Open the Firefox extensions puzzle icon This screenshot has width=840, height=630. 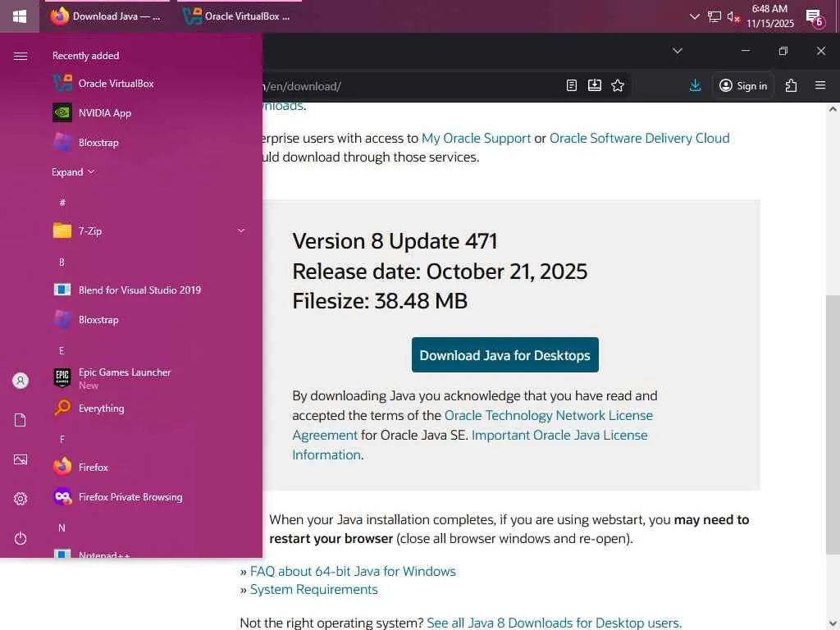tap(791, 85)
